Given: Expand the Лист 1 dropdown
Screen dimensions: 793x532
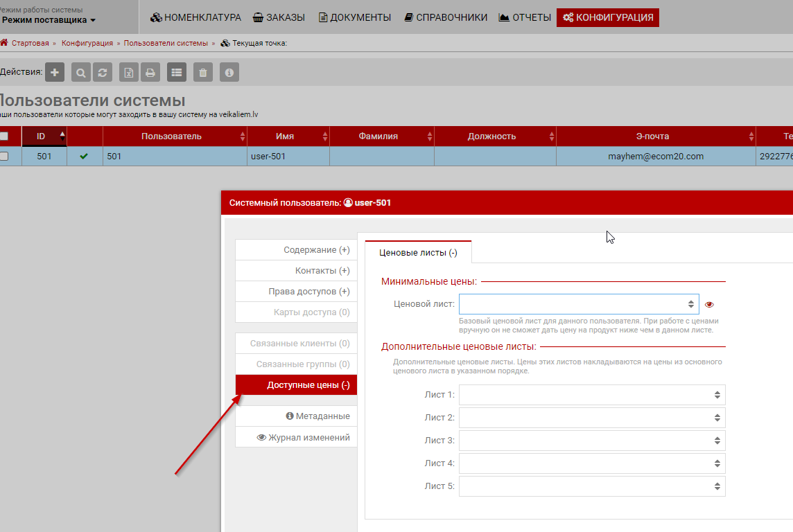Looking at the screenshot, I should (x=591, y=395).
